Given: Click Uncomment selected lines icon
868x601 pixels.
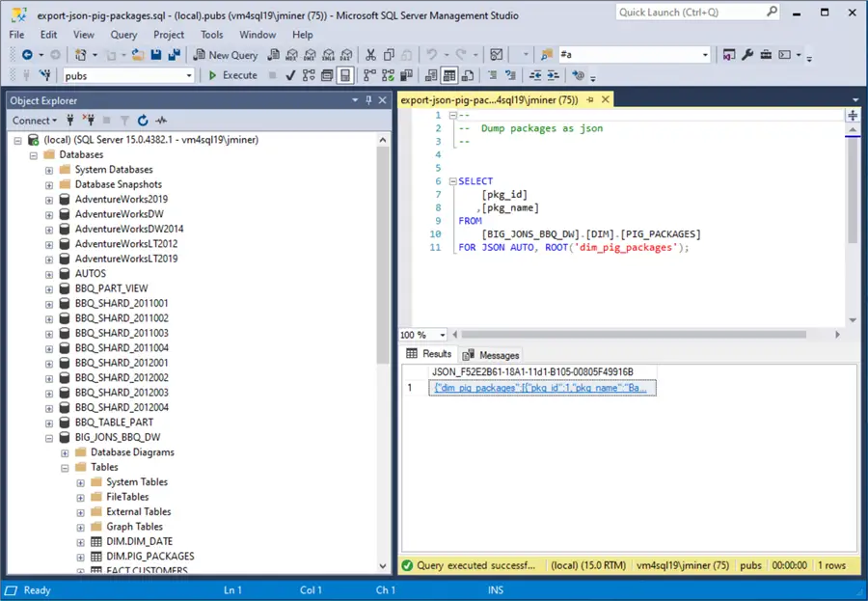Looking at the screenshot, I should (510, 75).
